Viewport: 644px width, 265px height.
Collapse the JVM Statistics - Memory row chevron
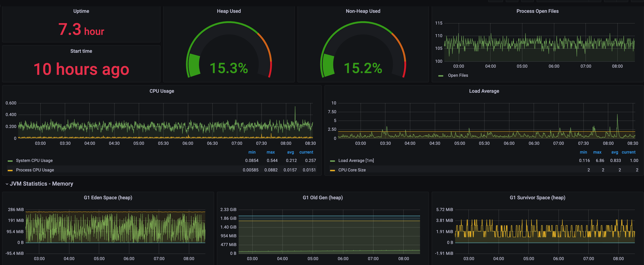tap(7, 184)
